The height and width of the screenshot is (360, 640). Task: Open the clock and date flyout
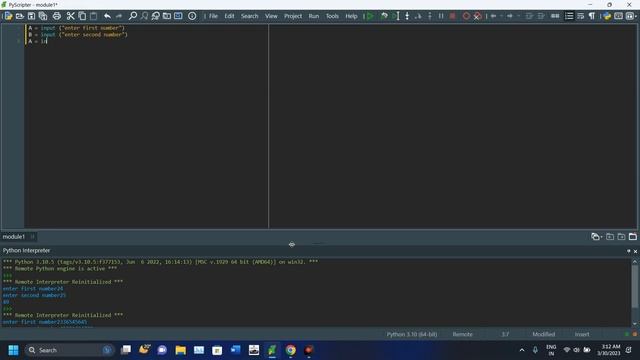pos(609,350)
